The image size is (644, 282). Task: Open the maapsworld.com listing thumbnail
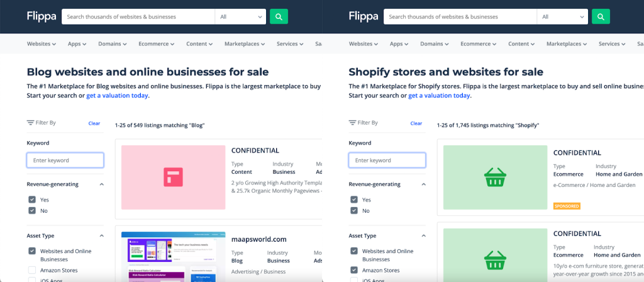coord(174,257)
